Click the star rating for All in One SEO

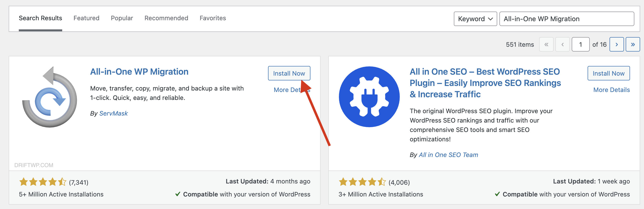click(x=362, y=182)
